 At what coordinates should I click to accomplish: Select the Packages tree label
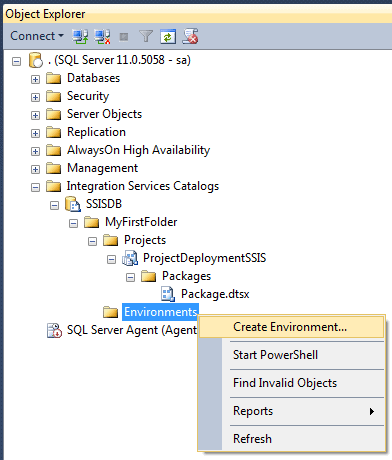[186, 276]
